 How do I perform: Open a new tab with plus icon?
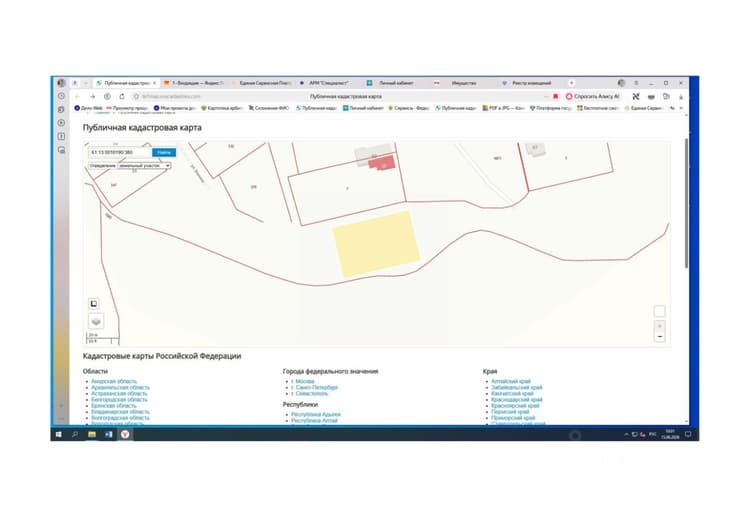pos(571,83)
